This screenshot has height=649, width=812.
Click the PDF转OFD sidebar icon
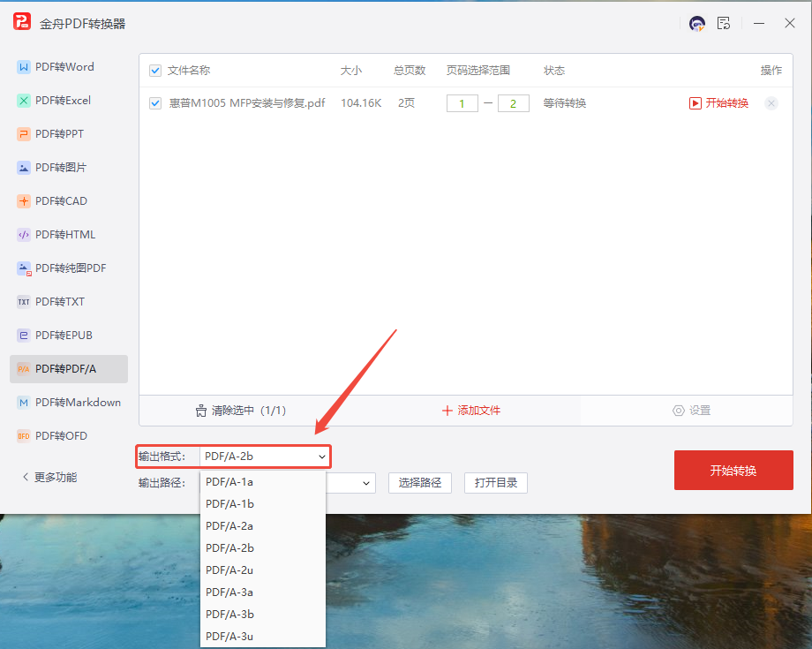[x=24, y=436]
